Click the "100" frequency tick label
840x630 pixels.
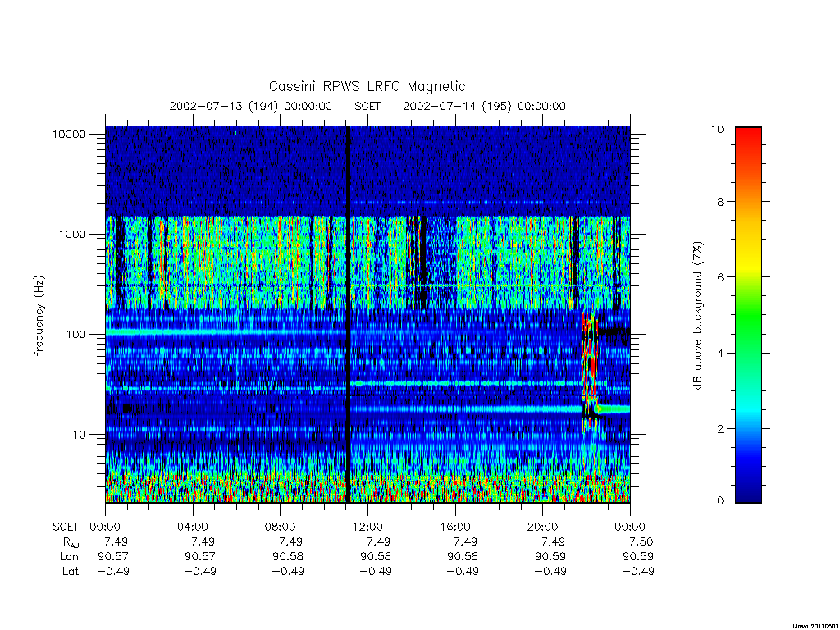76,335
